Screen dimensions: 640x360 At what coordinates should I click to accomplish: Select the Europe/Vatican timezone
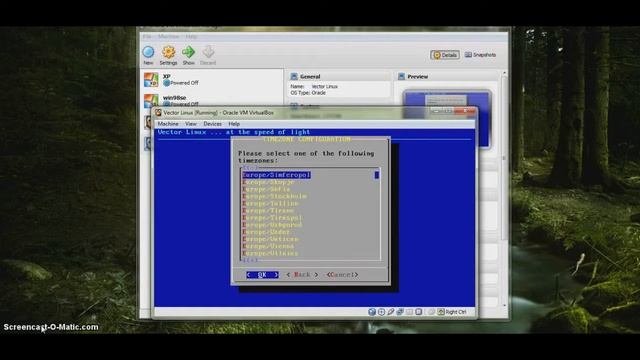(x=270, y=239)
